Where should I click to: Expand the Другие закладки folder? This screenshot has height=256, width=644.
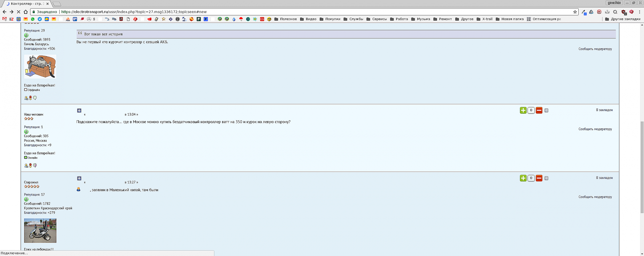622,19
